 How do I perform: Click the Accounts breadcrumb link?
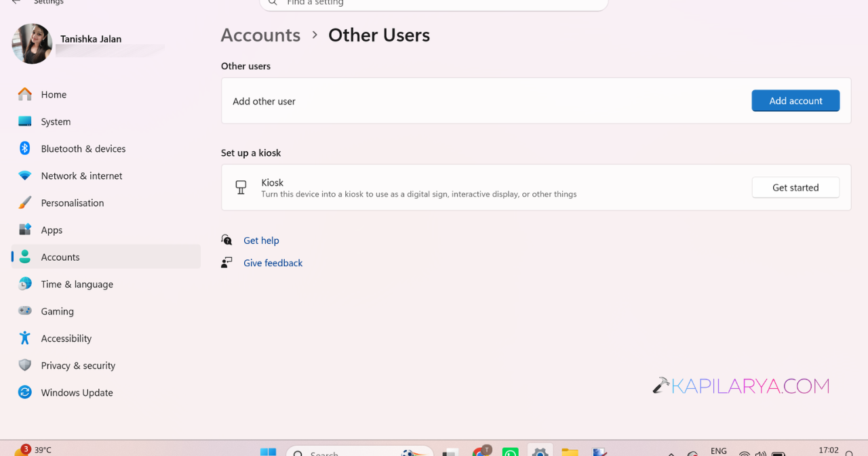[260, 35]
